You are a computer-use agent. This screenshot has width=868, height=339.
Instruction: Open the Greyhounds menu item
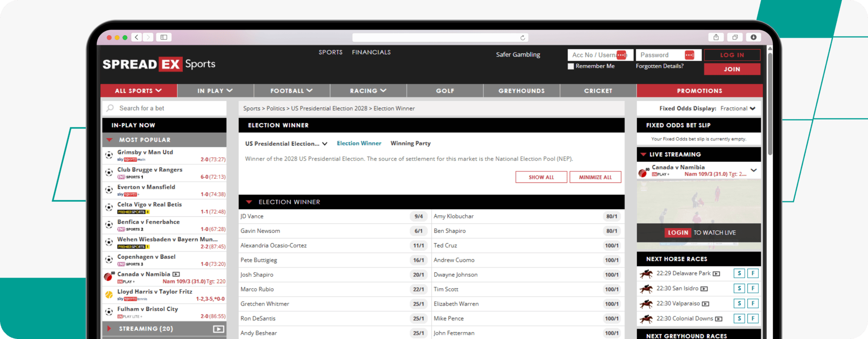[x=522, y=91]
